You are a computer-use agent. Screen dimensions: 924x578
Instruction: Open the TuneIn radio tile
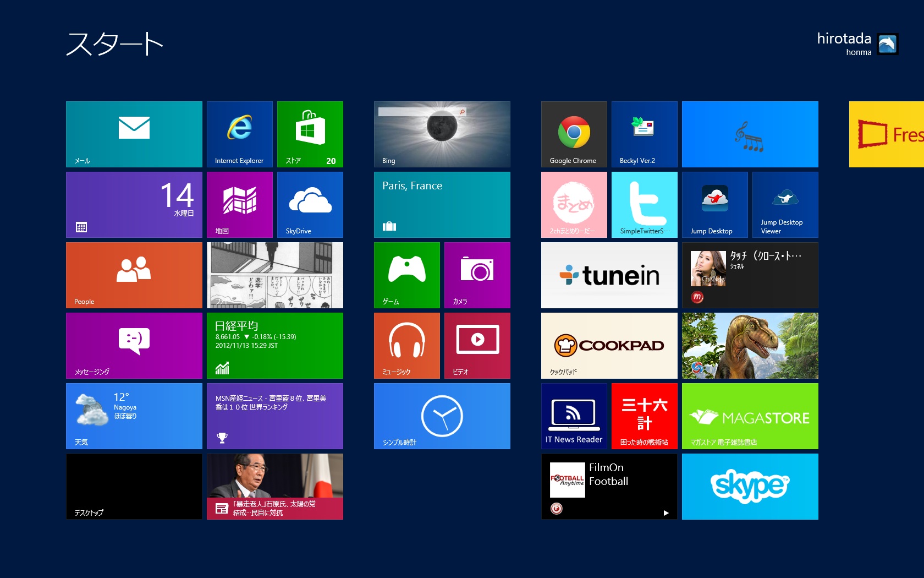(x=609, y=275)
